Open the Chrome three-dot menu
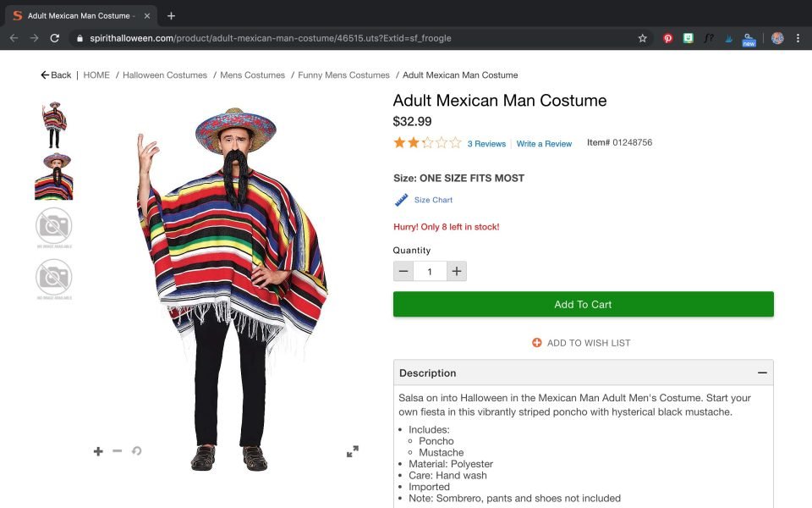Viewport: 812px width, 508px height. 798,38
